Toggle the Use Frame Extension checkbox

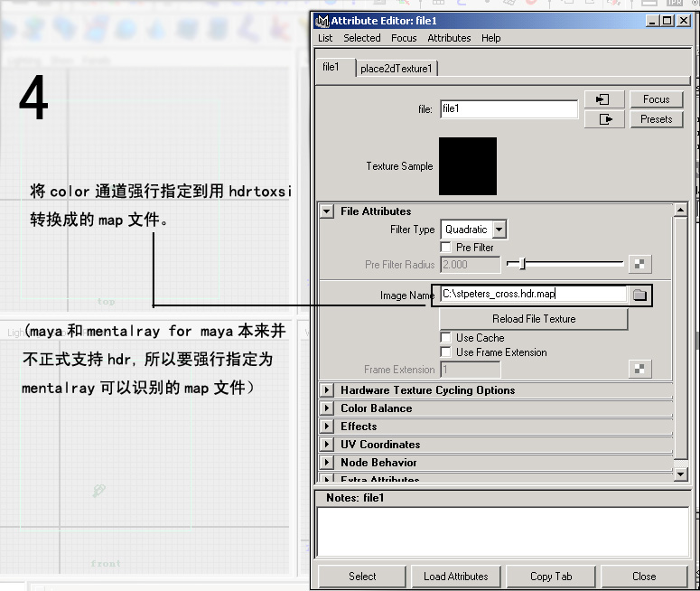point(445,352)
